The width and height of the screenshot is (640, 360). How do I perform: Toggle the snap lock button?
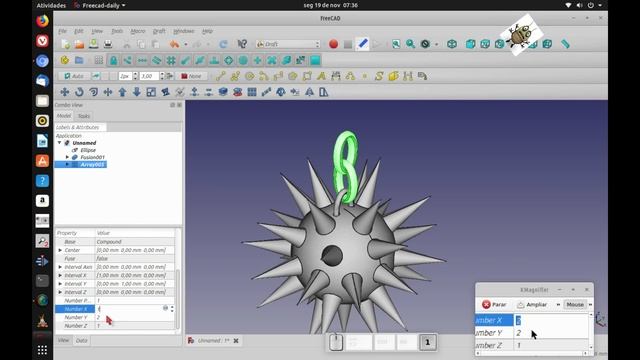(113, 60)
